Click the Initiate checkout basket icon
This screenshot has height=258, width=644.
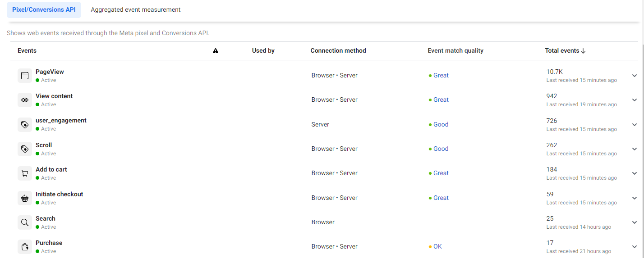(x=25, y=198)
